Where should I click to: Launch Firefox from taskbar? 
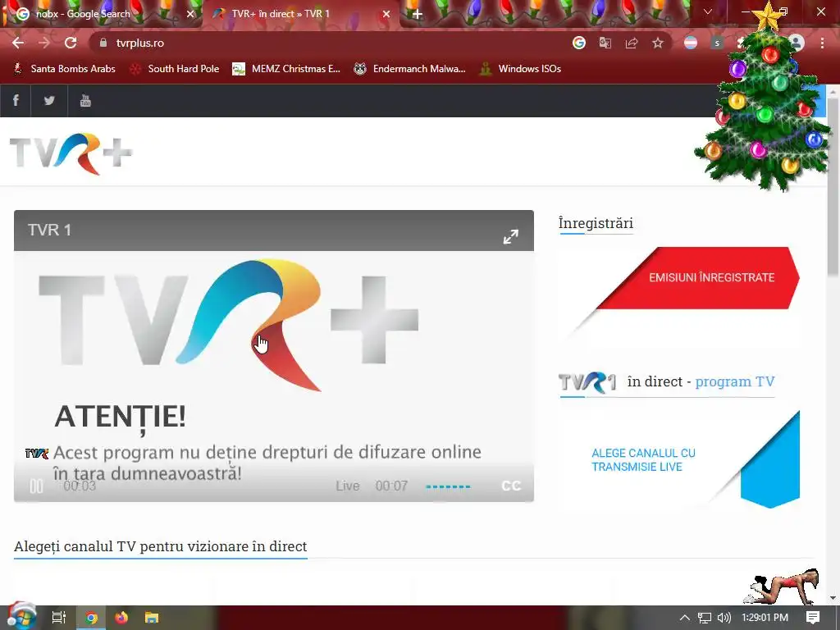121,618
